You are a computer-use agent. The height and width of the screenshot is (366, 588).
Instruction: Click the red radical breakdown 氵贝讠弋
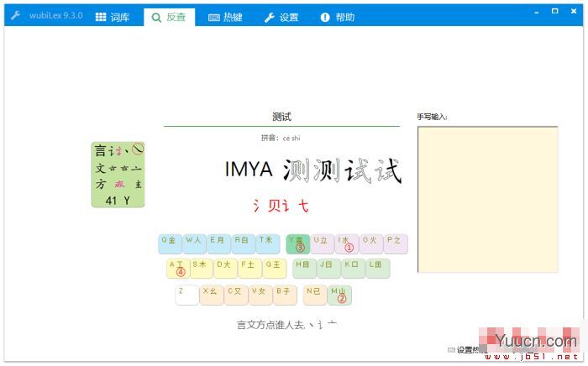[281, 206]
